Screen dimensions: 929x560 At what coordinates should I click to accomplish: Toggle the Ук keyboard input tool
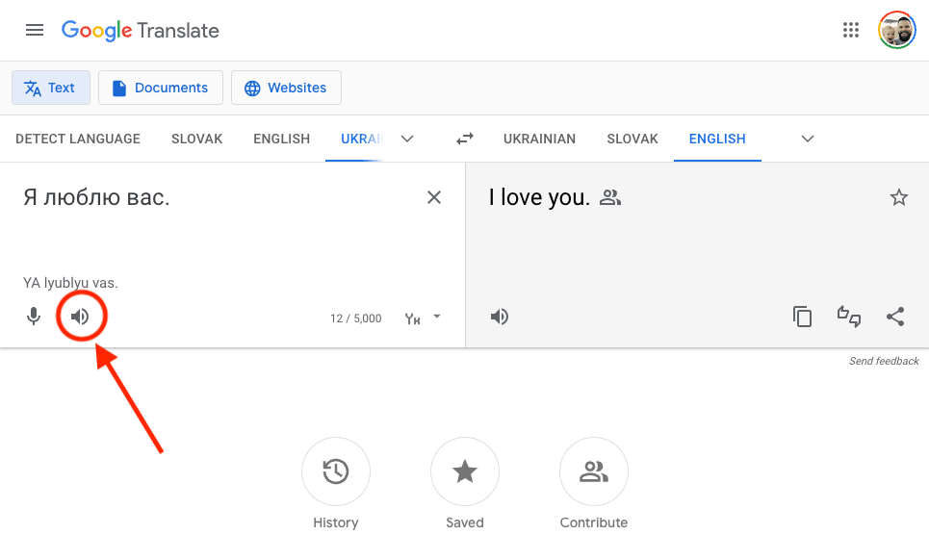coord(412,318)
